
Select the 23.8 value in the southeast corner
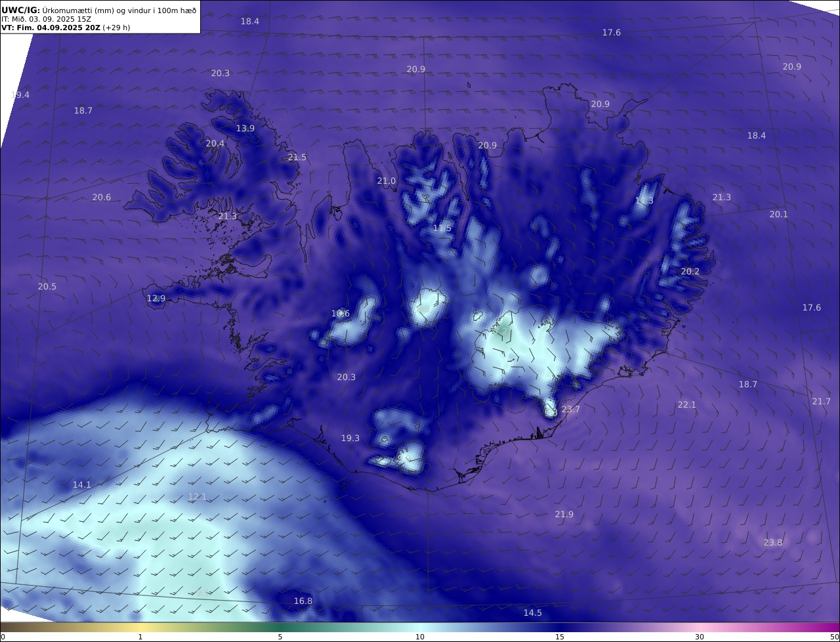pos(773,542)
